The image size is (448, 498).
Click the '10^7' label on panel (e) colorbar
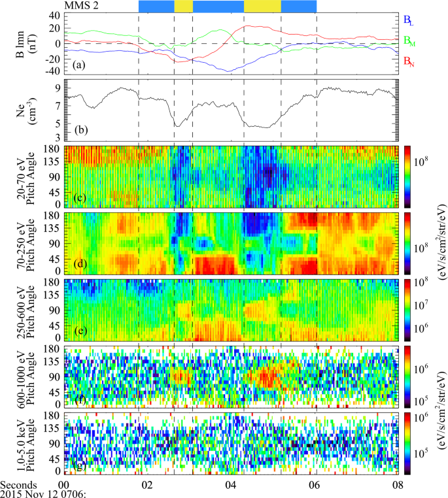[x=421, y=306]
